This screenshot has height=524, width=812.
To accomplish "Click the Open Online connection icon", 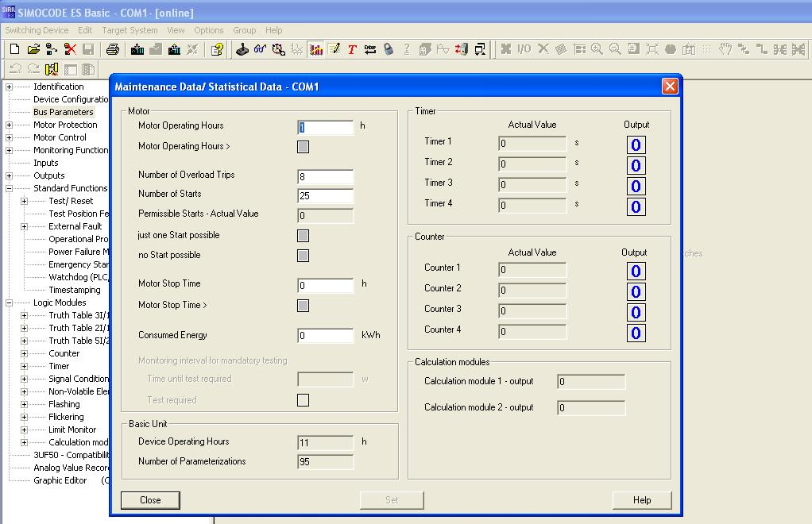I will coord(52,49).
